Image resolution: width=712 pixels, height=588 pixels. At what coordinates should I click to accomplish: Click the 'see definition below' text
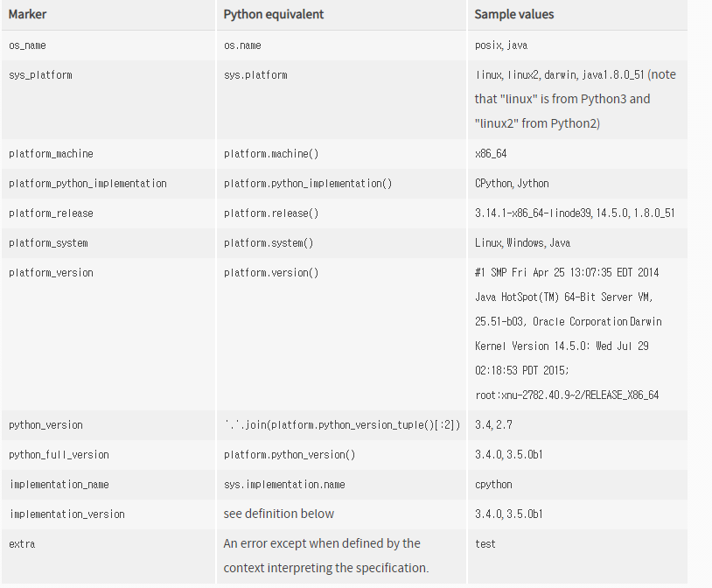tap(278, 514)
